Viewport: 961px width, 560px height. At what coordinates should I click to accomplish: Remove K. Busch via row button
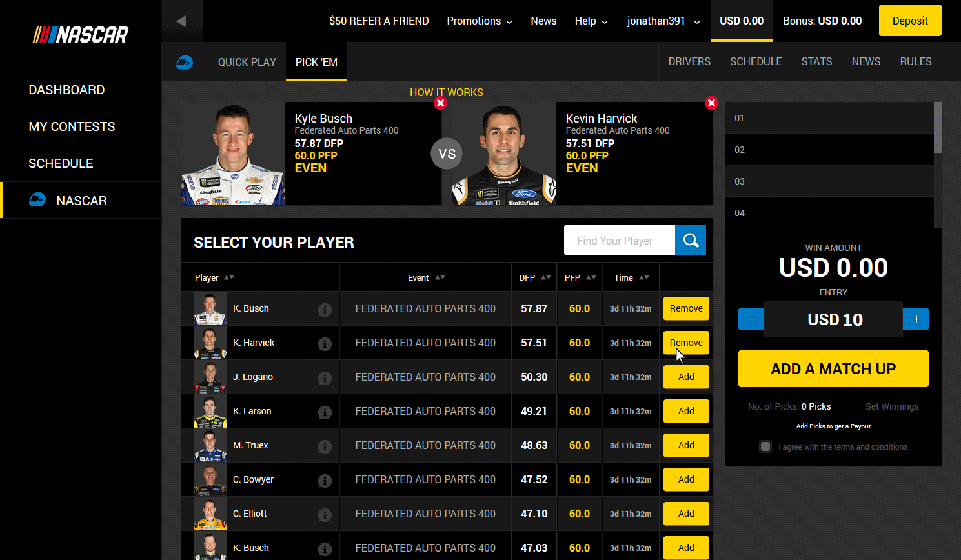(x=686, y=308)
